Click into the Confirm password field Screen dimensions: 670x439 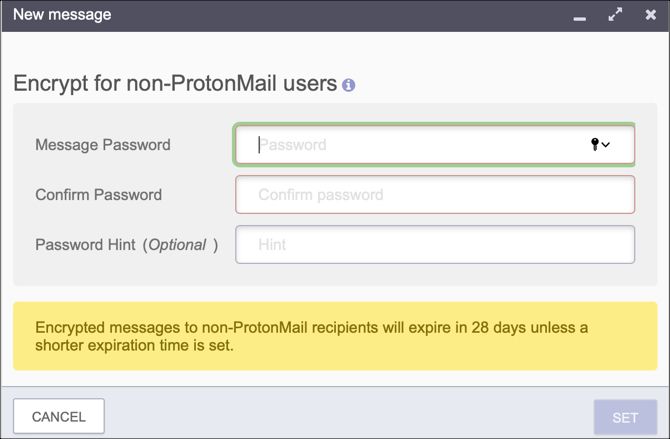tap(435, 195)
